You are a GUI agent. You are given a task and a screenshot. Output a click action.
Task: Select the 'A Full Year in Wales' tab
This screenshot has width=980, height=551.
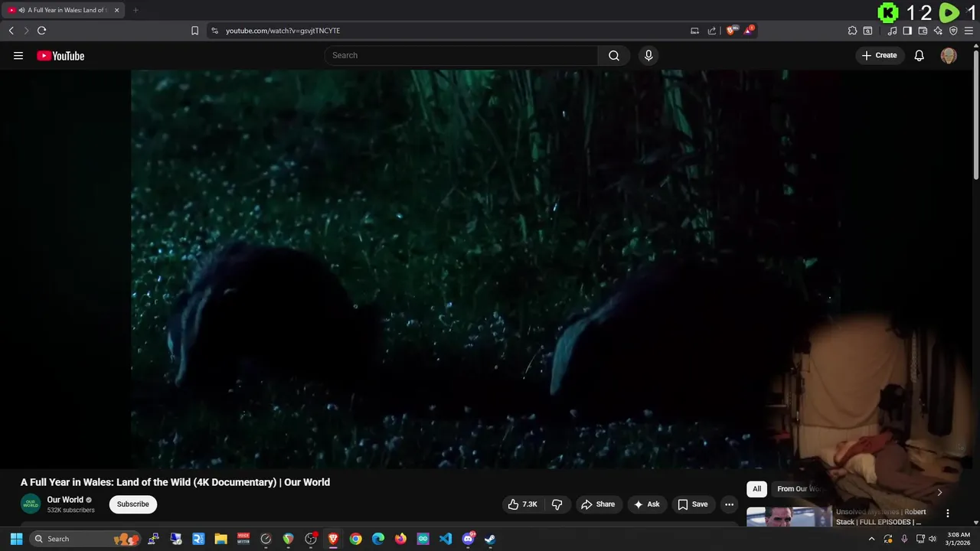63,10
